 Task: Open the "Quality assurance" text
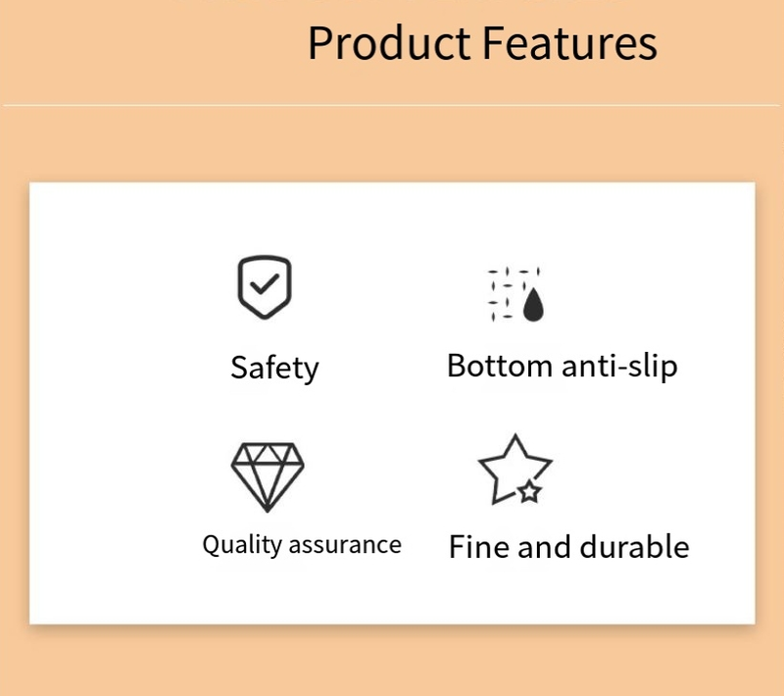click(x=302, y=544)
